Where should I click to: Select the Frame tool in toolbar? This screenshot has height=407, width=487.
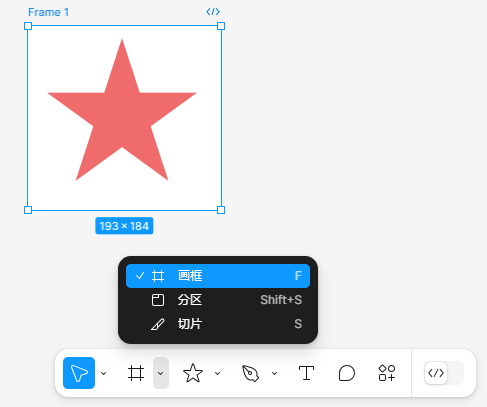point(136,373)
